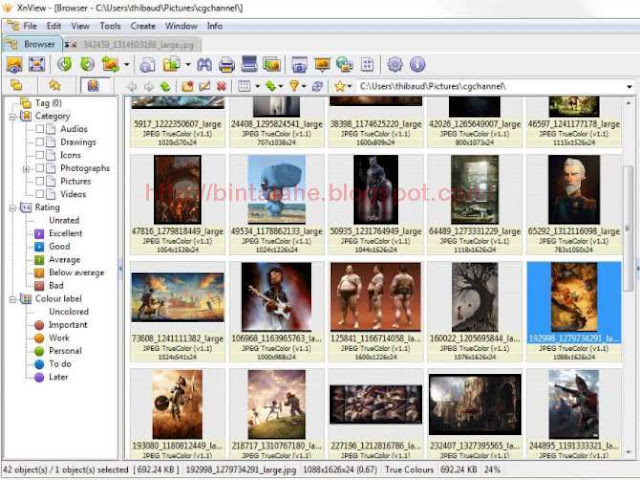Open the Window menu
The height and width of the screenshot is (480, 640).
pos(181,26)
